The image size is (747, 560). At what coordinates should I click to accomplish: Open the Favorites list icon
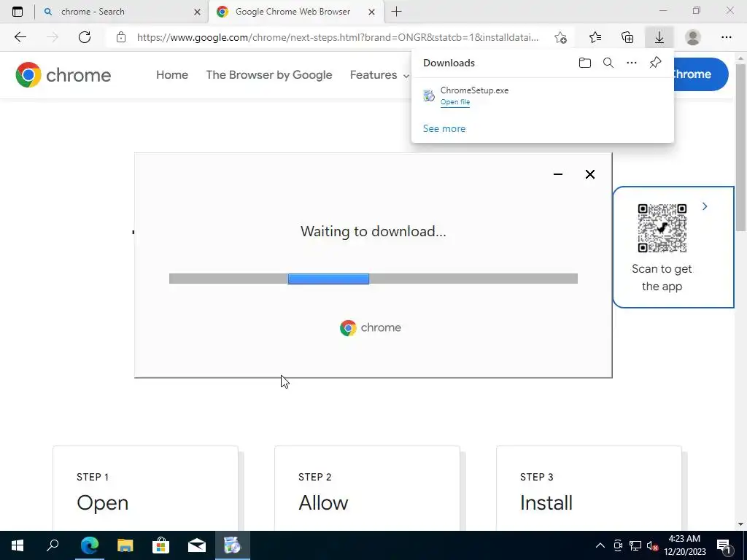[x=595, y=37]
